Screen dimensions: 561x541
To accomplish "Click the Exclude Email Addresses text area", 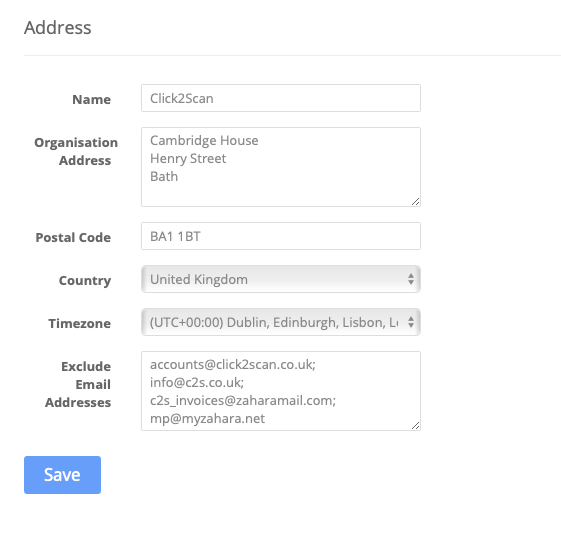I will coord(281,391).
